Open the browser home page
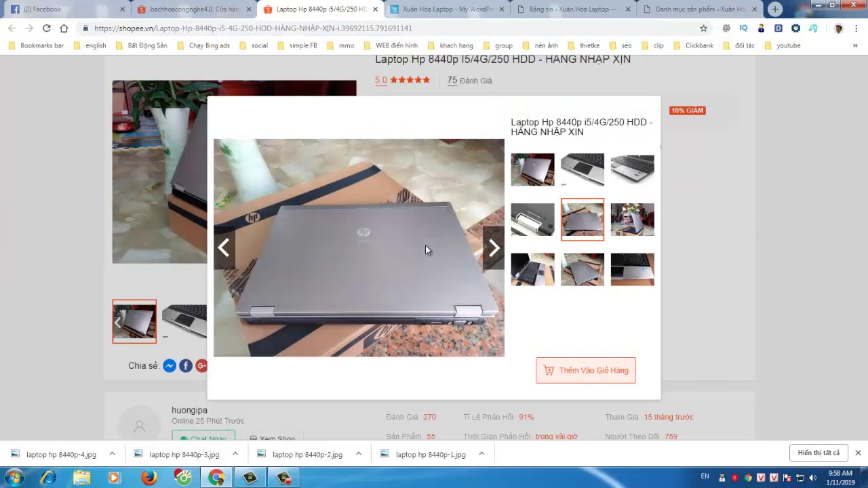Viewport: 868px width, 488px height. [x=64, y=28]
